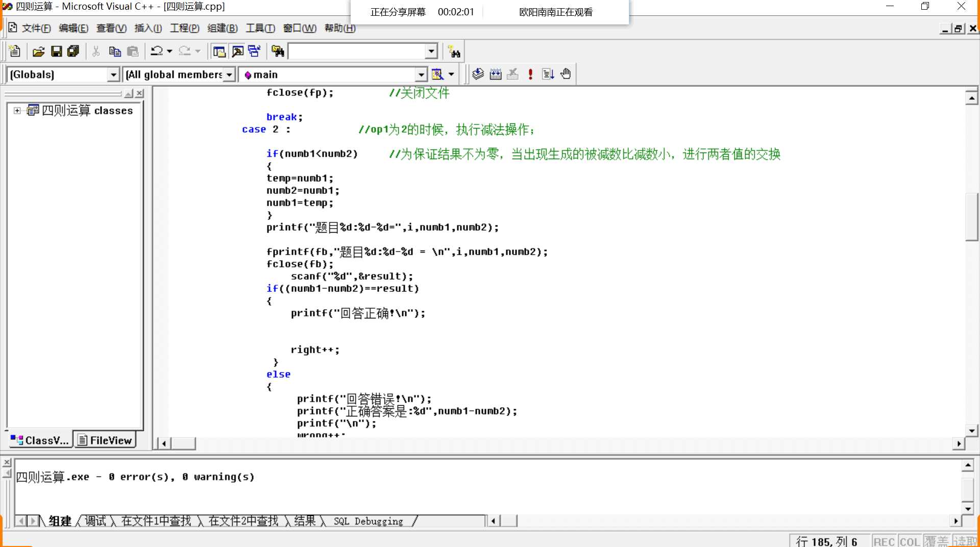Click the document icon beside 文件 menu
The width and height of the screenshot is (980, 547).
pos(13,28)
